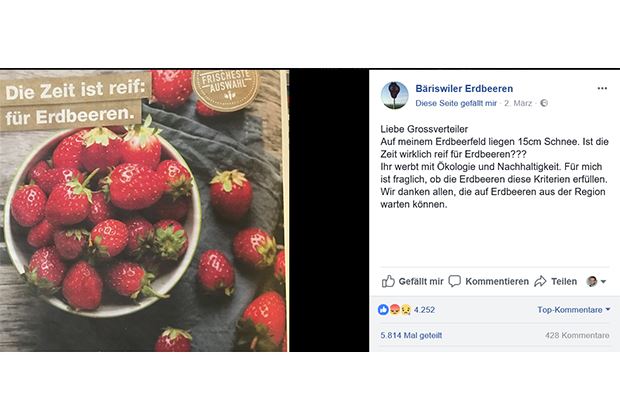620x420 pixels.
Task: Open the 4.252 reactions count list
Action: 424,310
